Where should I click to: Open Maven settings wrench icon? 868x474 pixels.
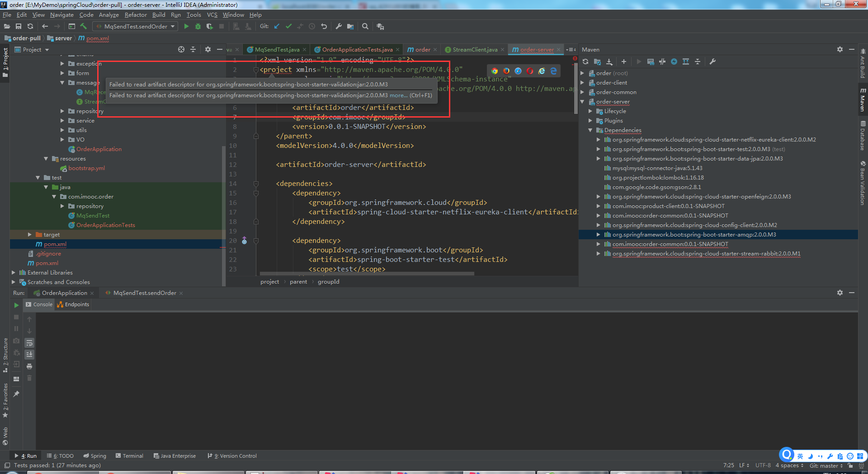coord(712,62)
